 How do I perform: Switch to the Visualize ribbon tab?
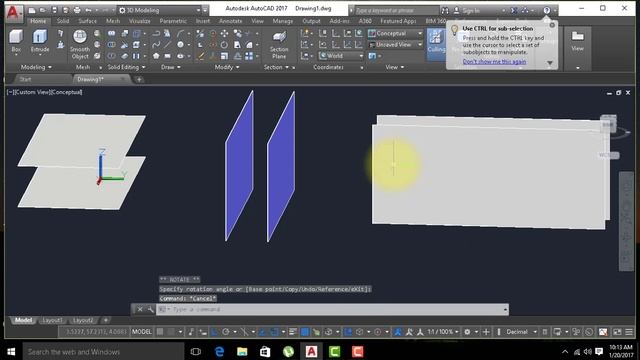140,21
